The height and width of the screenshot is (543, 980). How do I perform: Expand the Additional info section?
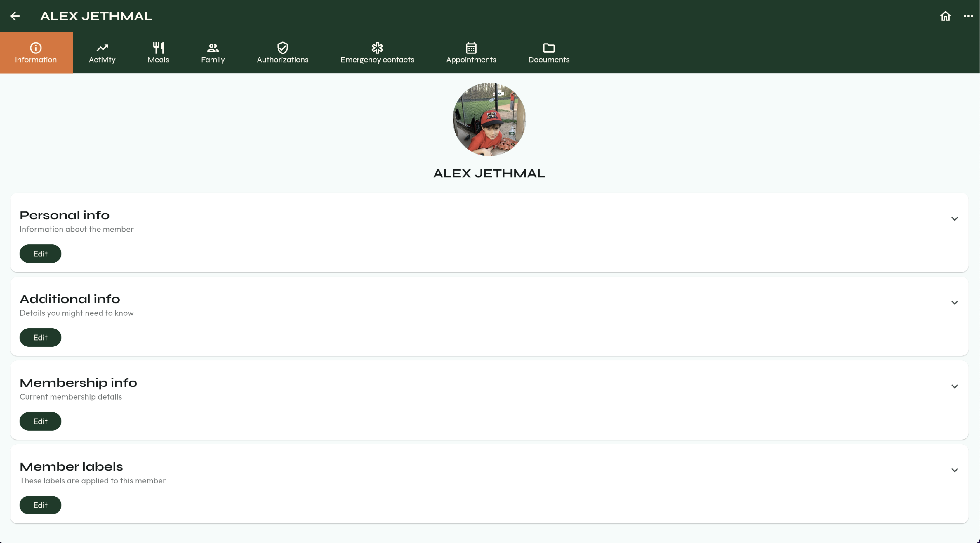pyautogui.click(x=955, y=303)
